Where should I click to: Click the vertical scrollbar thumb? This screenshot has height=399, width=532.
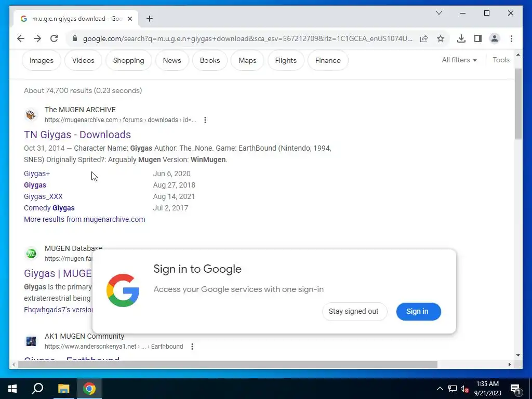click(x=518, y=103)
